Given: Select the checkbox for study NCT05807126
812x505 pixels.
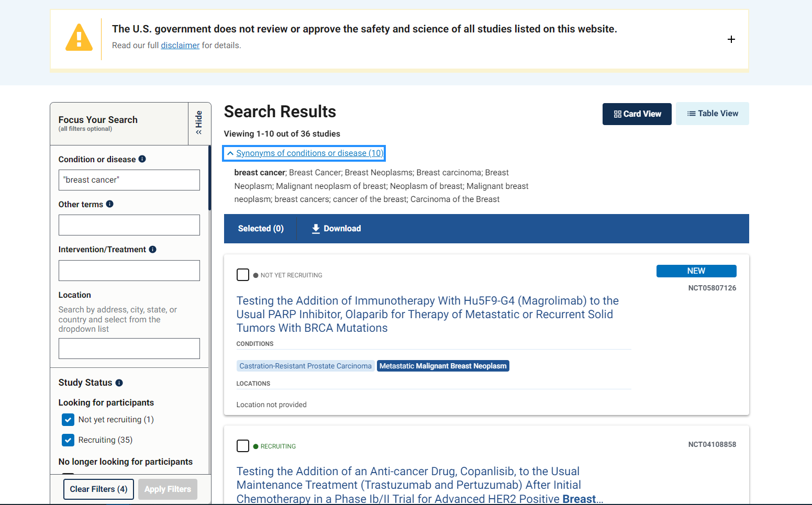Looking at the screenshot, I should (243, 274).
